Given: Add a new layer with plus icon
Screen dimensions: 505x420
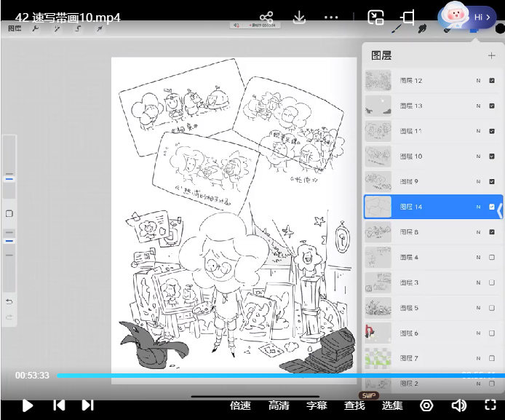Looking at the screenshot, I should 491,55.
